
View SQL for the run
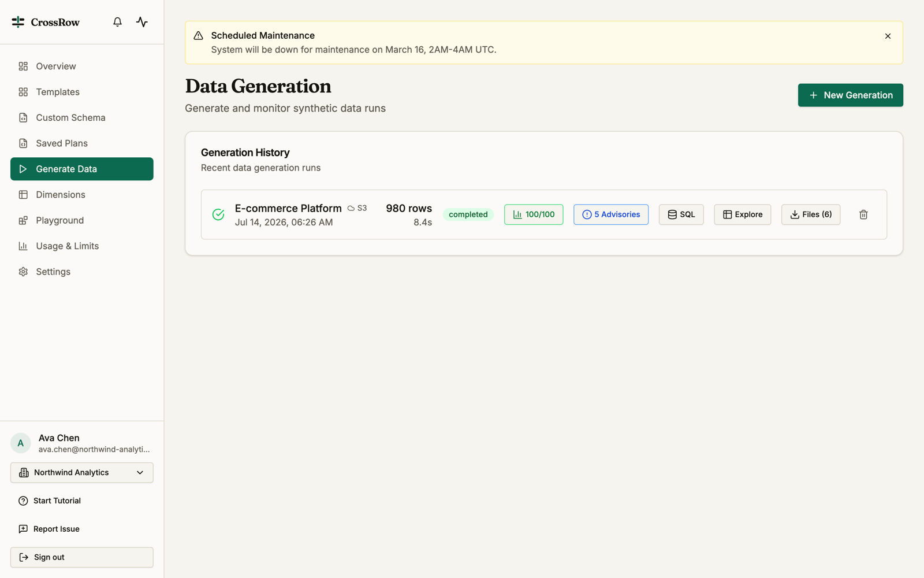(681, 214)
